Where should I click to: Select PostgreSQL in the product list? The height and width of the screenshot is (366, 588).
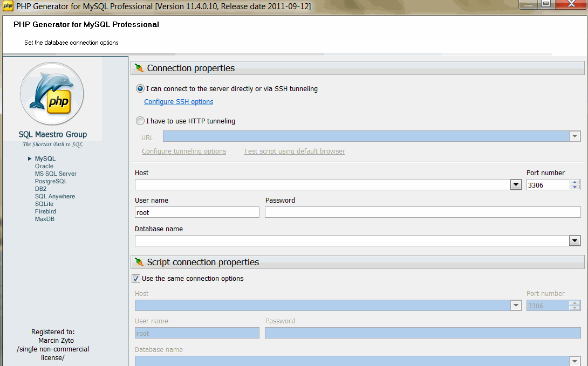click(51, 181)
